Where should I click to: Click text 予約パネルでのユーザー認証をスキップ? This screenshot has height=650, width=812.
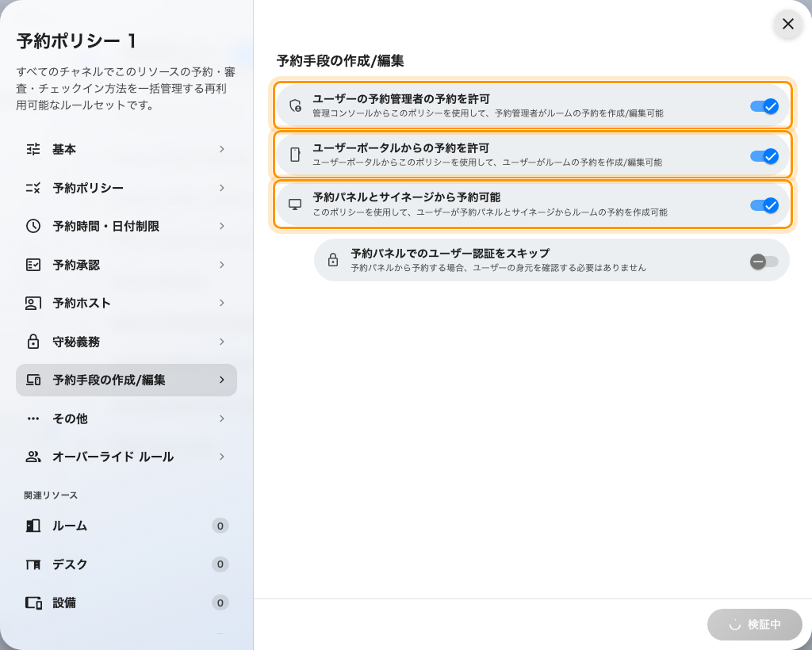(450, 253)
